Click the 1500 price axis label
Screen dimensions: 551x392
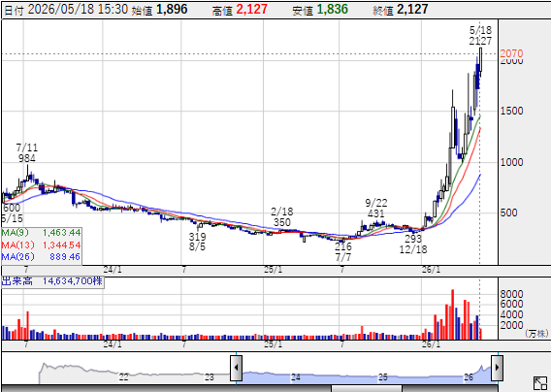pos(511,111)
